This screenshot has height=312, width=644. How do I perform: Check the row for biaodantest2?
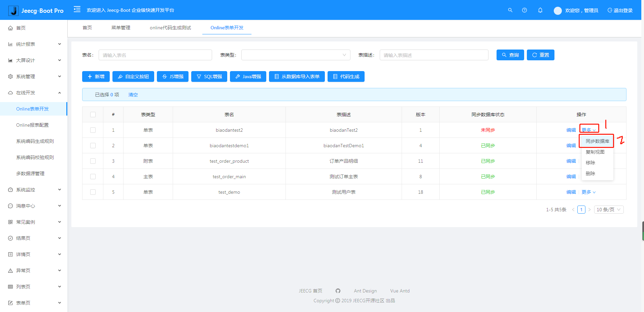click(93, 130)
